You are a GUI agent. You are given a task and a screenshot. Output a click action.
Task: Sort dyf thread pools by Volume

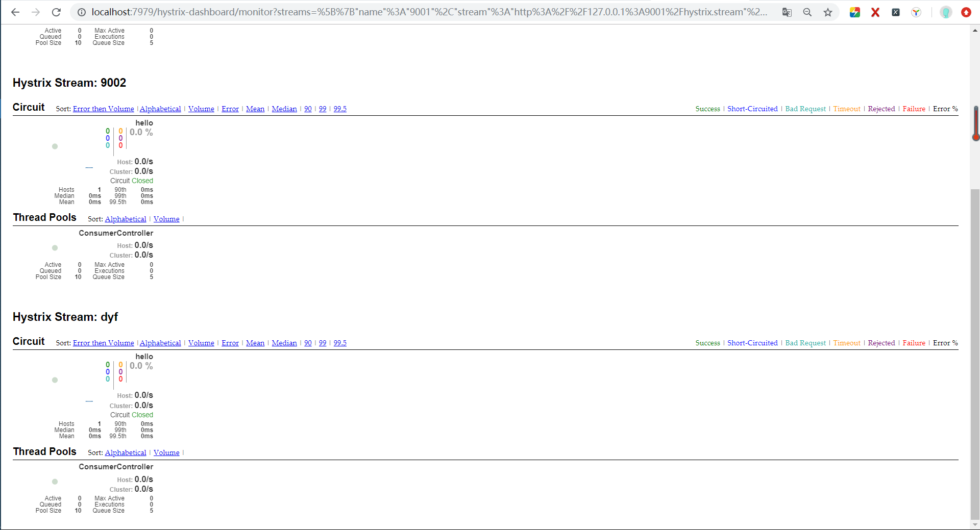coord(166,452)
